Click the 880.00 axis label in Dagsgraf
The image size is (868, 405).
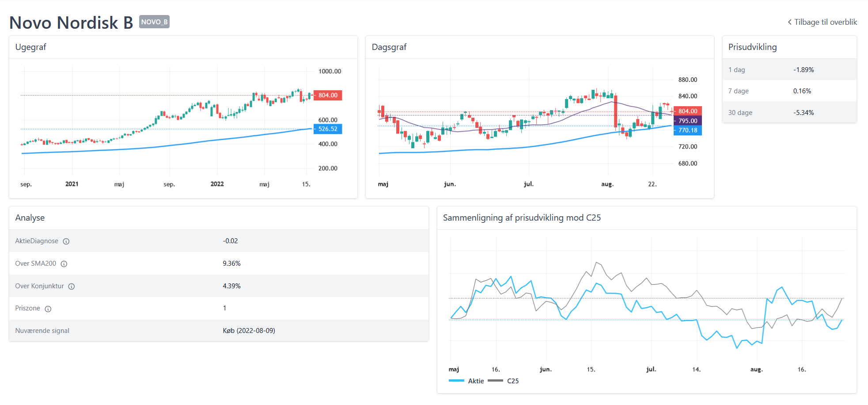pos(688,80)
